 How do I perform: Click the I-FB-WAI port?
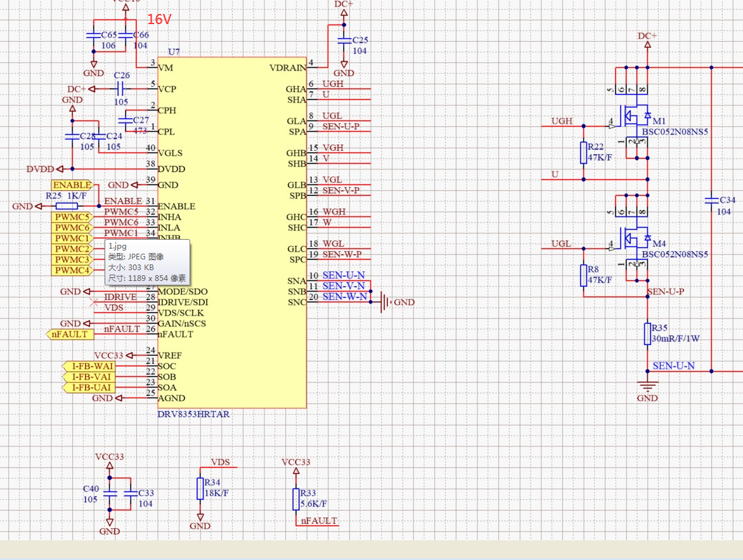coord(89,366)
